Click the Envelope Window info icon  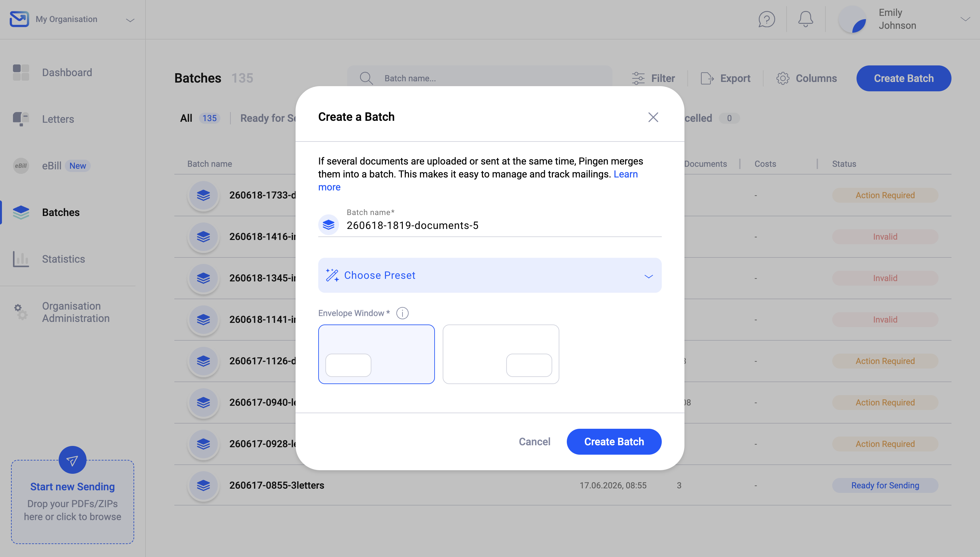[402, 313]
